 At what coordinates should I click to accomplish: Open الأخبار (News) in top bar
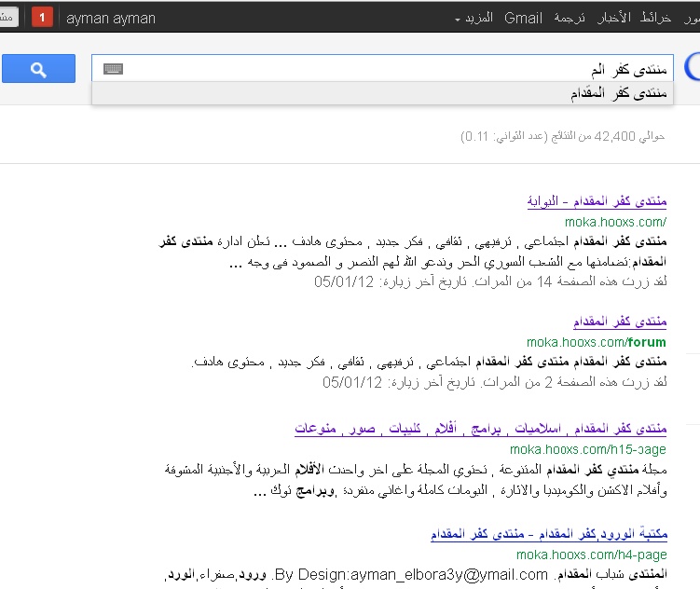coord(614,18)
